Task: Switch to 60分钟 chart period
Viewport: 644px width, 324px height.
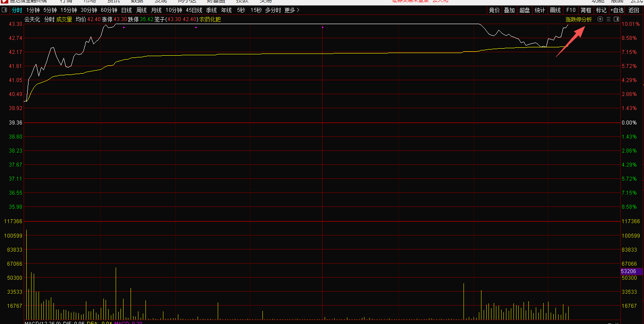Action: (109, 10)
